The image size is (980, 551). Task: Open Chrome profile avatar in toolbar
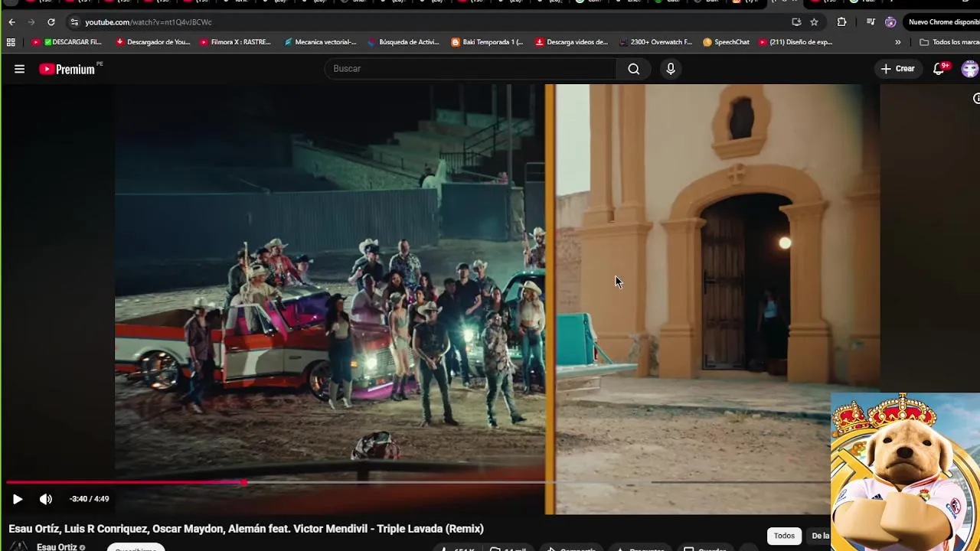[890, 22]
